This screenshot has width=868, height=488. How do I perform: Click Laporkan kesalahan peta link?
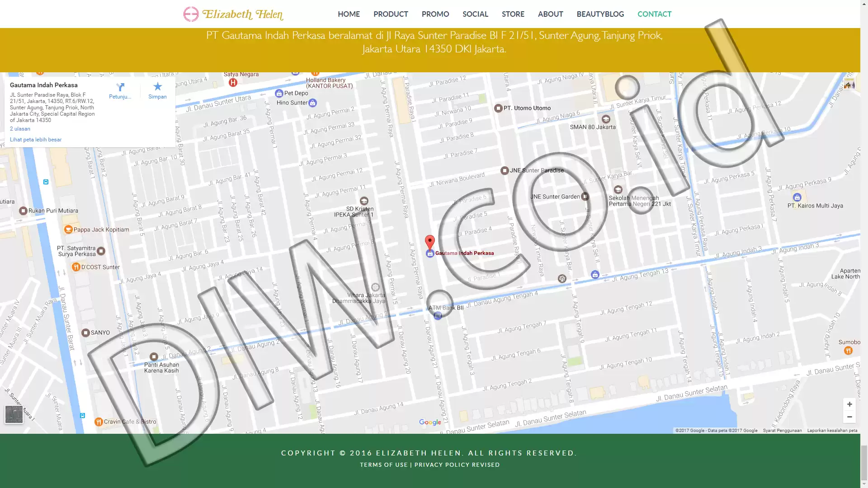point(832,431)
